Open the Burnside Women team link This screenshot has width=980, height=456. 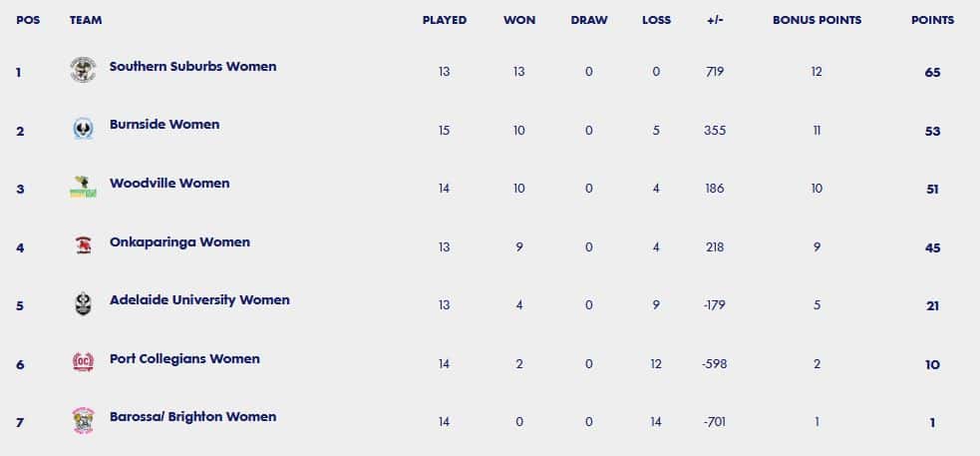point(164,125)
